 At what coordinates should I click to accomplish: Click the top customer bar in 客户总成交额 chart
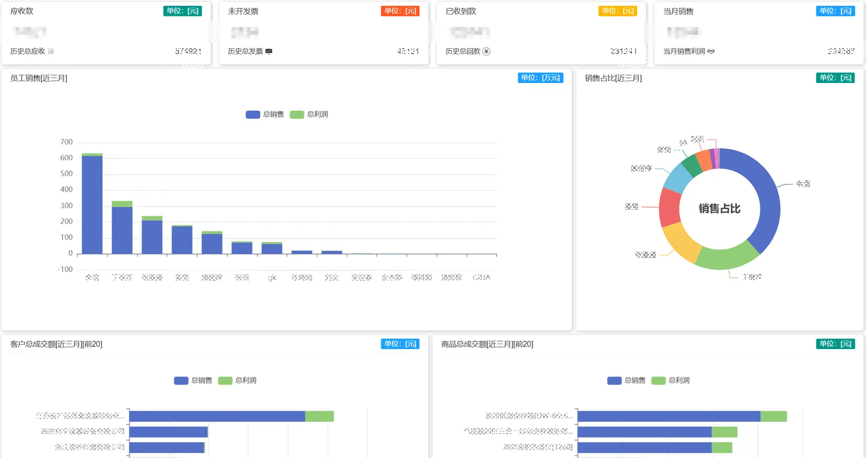click(217, 416)
